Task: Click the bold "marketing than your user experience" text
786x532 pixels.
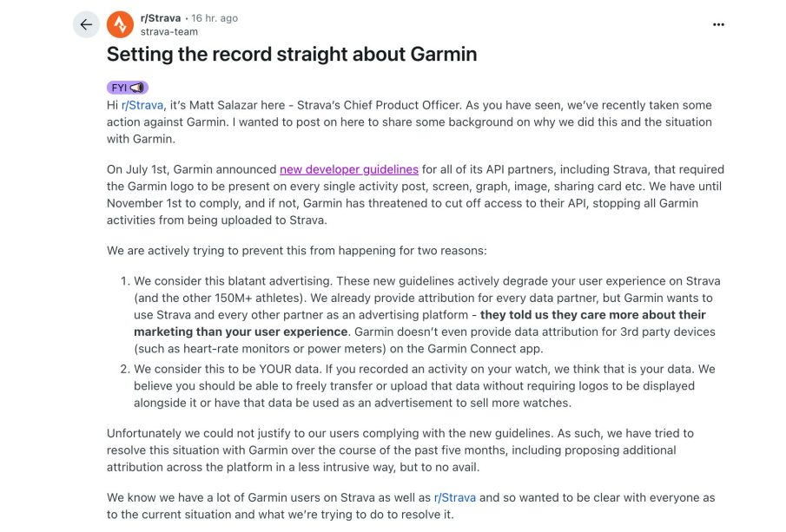Action: click(241, 332)
